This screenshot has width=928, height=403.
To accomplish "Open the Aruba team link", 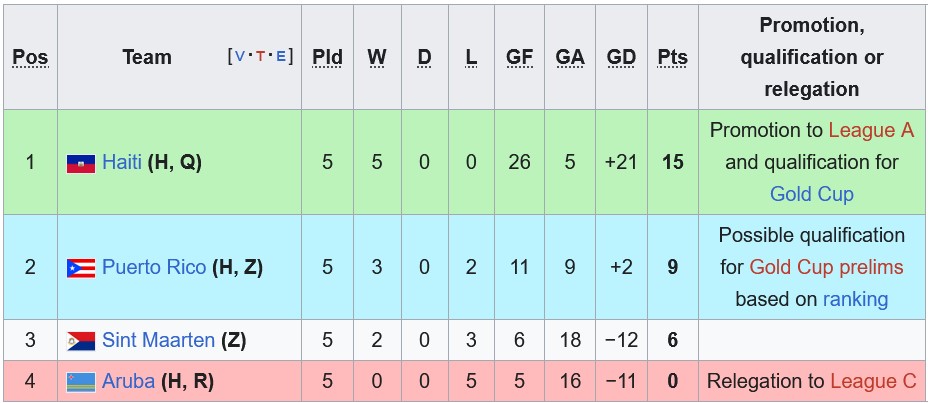I will pos(128,381).
